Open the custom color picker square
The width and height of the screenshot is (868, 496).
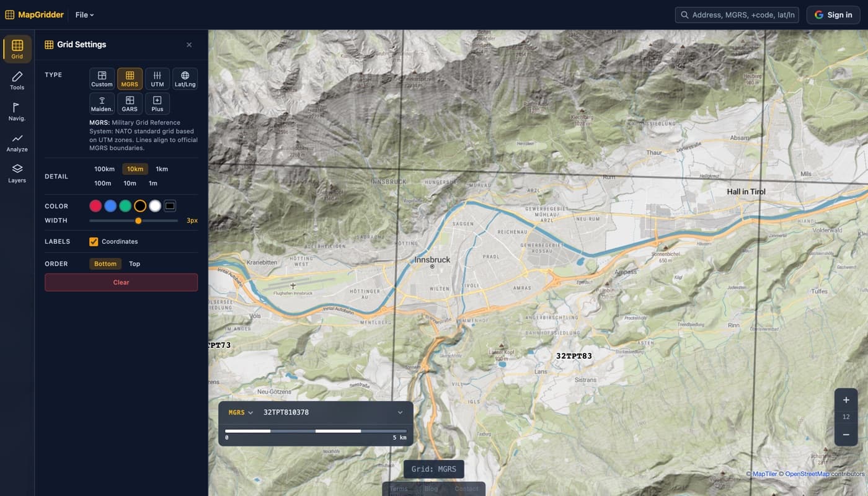pyautogui.click(x=170, y=206)
